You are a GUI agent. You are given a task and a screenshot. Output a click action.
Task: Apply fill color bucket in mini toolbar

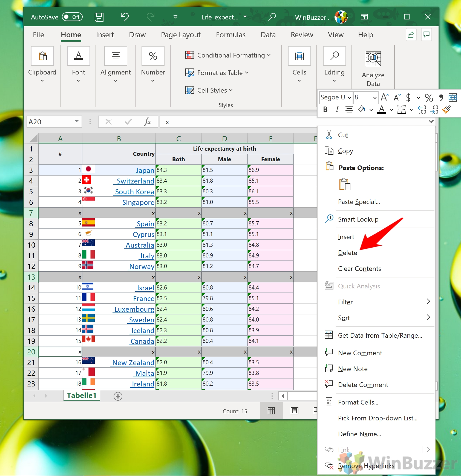[x=362, y=110]
